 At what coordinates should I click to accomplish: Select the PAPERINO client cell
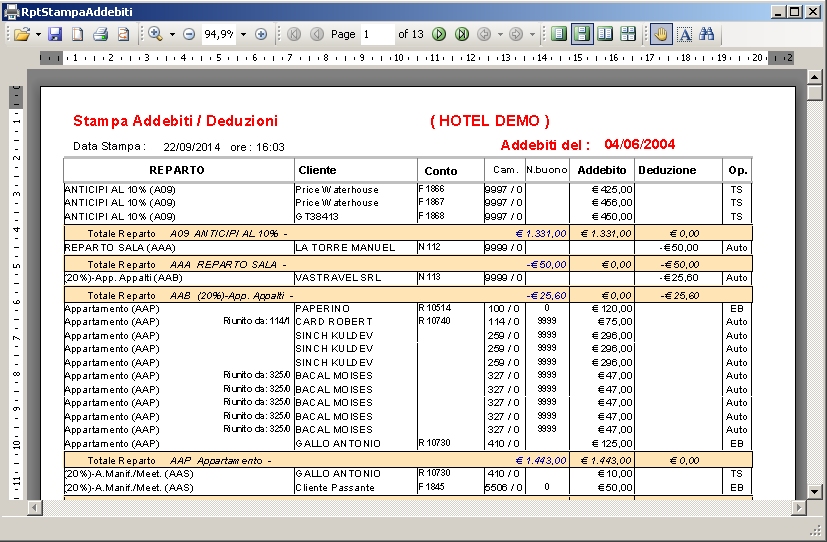pyautogui.click(x=322, y=308)
